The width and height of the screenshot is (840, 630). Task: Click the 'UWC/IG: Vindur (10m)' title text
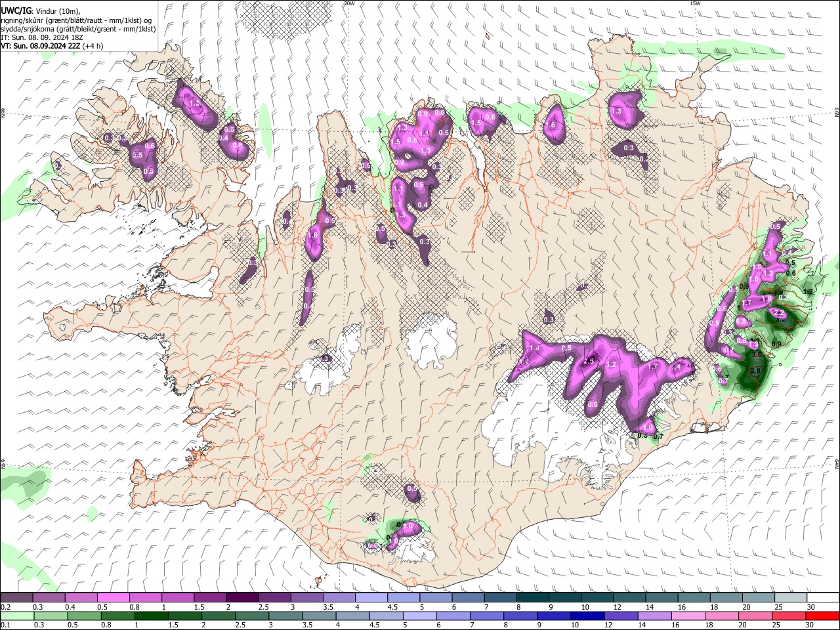pyautogui.click(x=41, y=11)
